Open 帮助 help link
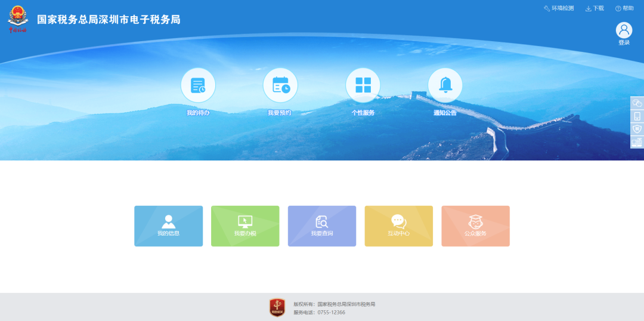The width and height of the screenshot is (644, 321). point(624,8)
